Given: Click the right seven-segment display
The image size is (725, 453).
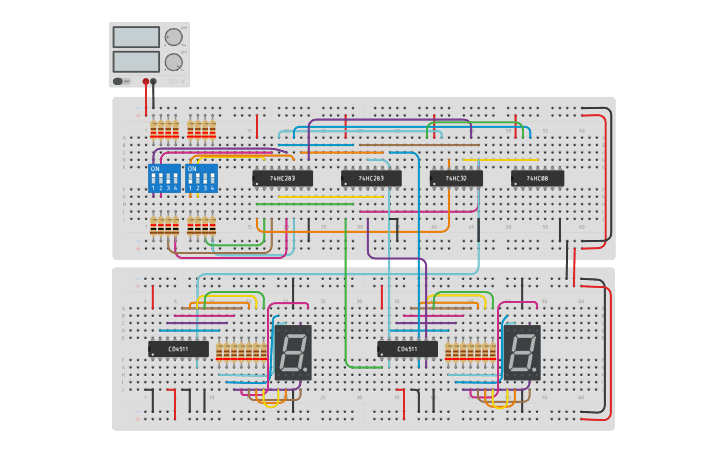Looking at the screenshot, I should tap(522, 352).
